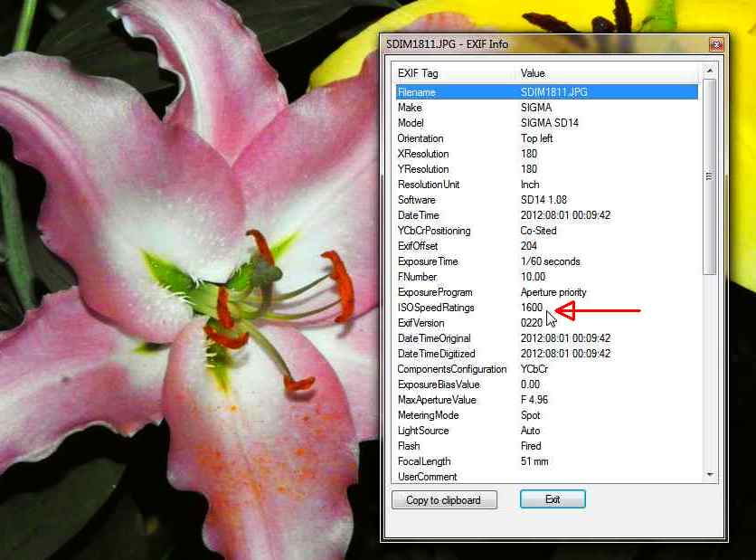The image size is (756, 560).
Task: Select the YCbCrPositioning row
Action: pos(547,231)
